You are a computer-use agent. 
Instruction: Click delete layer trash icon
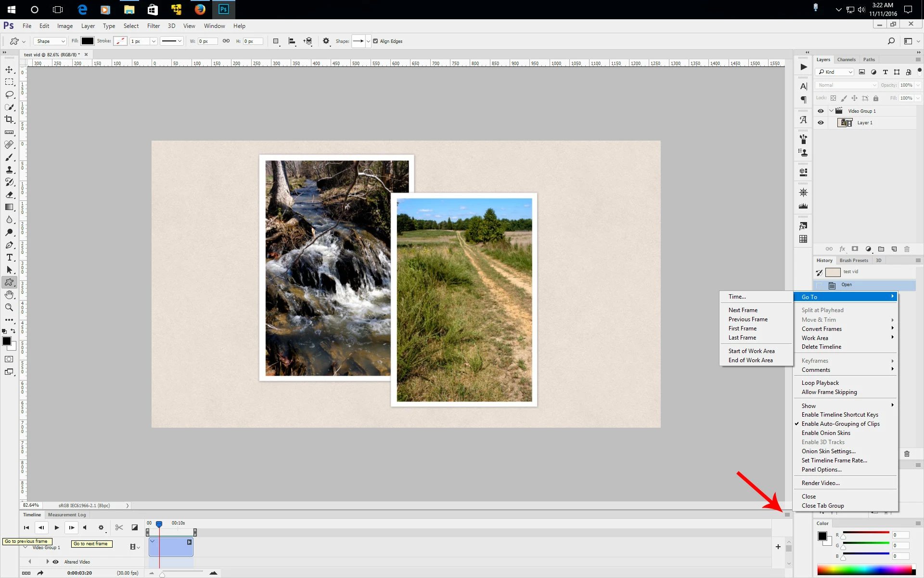(x=907, y=249)
